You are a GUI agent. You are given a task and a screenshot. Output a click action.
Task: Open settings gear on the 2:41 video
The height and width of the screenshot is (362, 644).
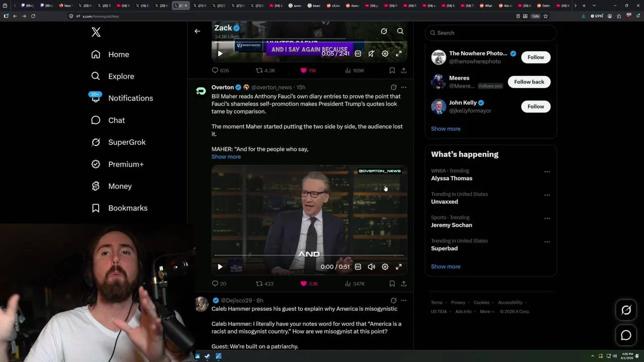pos(385,54)
